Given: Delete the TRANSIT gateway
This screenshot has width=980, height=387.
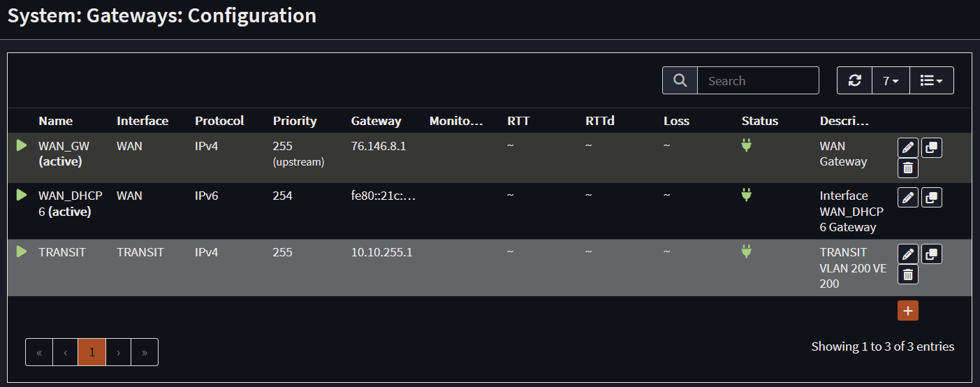Looking at the screenshot, I should click(907, 275).
